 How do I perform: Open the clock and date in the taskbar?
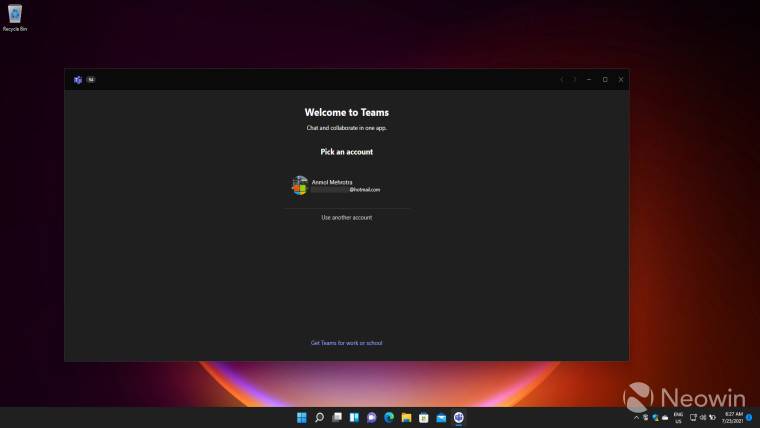point(733,417)
